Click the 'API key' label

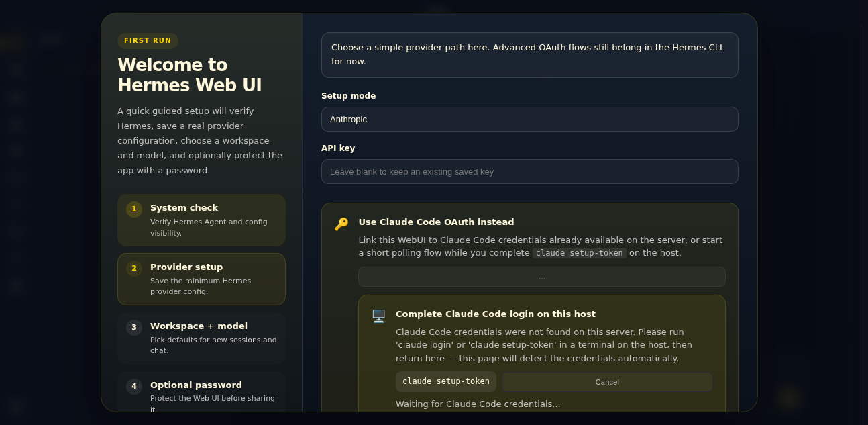pyautogui.click(x=338, y=148)
